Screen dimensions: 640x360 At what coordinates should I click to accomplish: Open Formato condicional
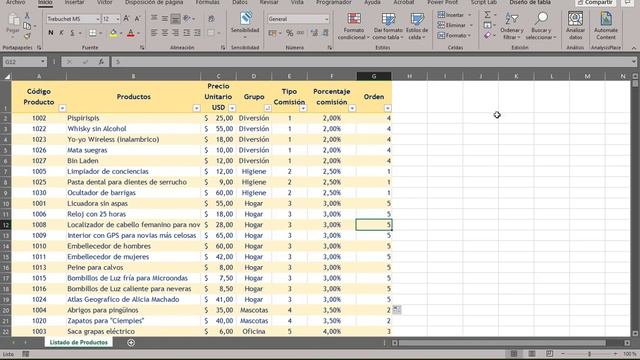click(x=353, y=26)
